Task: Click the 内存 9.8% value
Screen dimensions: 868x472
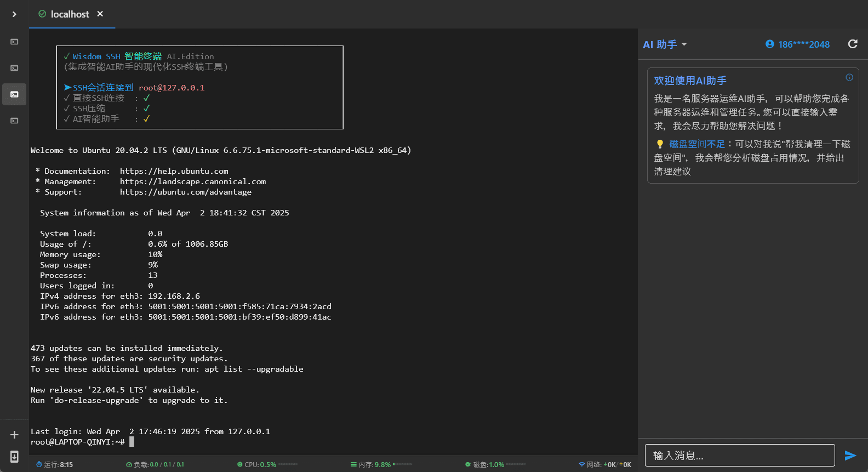Action: point(382,464)
